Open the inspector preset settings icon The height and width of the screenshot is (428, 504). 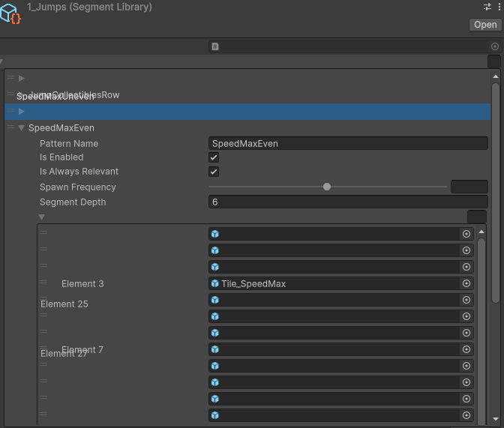(487, 7)
